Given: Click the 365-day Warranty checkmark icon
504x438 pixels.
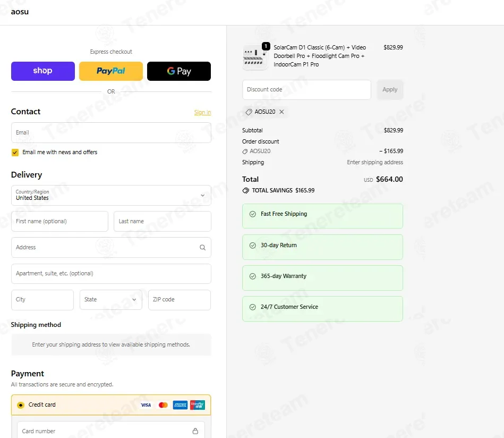Looking at the screenshot, I should [253, 276].
